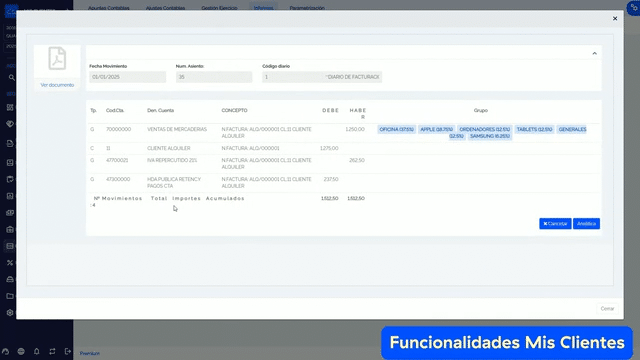Click the round blue icon in top-right corner
The image size is (640, 360).
click(x=633, y=8)
